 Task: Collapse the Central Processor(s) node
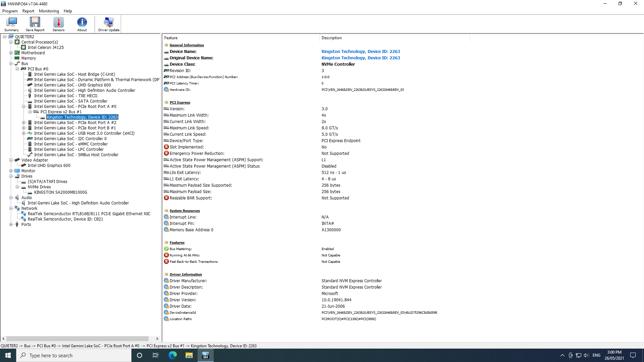coord(11,42)
